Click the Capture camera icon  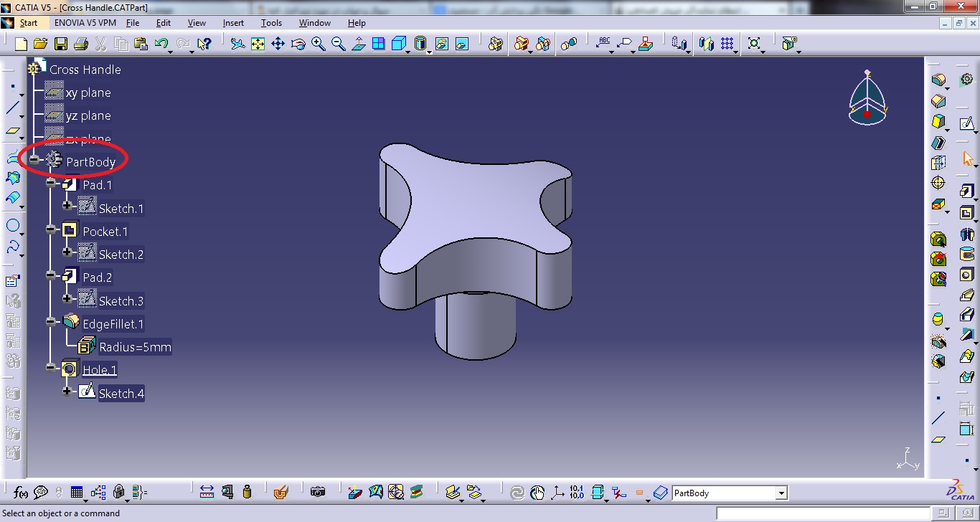pos(318,493)
